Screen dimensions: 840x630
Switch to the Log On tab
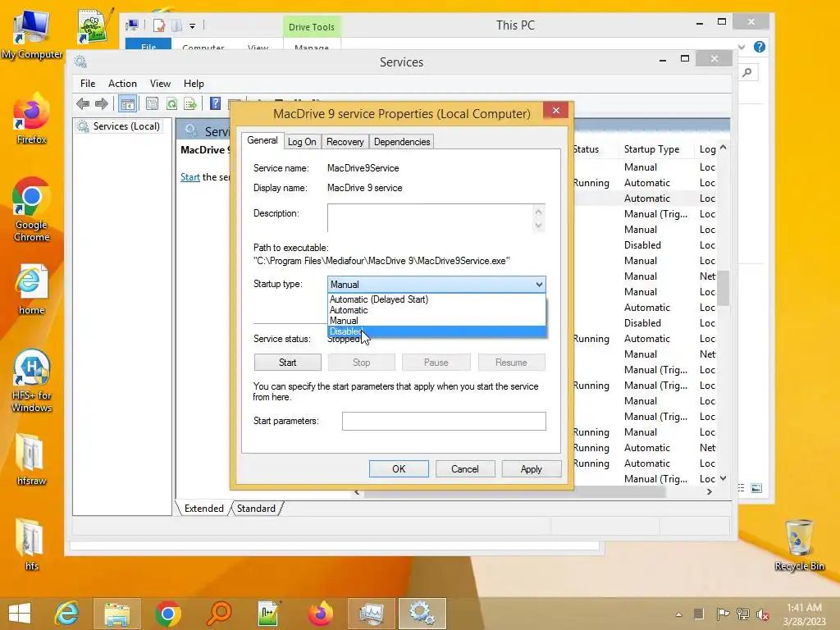tap(302, 141)
